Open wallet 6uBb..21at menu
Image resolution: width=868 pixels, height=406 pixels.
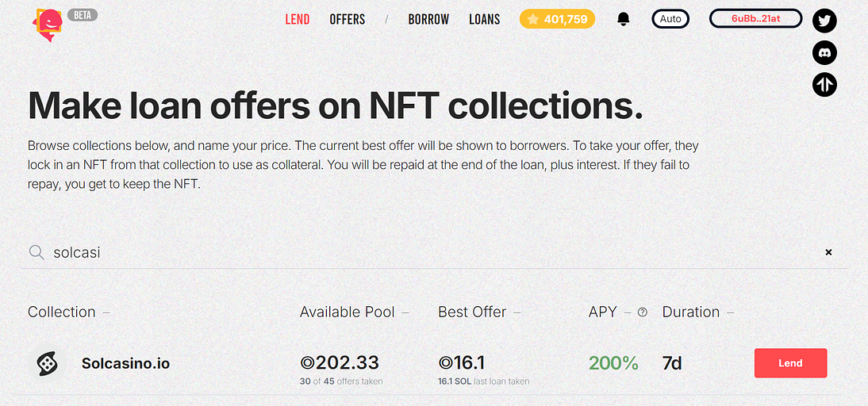tap(755, 19)
